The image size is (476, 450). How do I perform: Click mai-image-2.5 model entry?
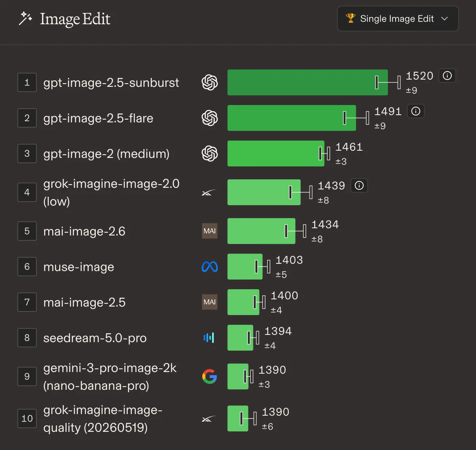pos(84,302)
